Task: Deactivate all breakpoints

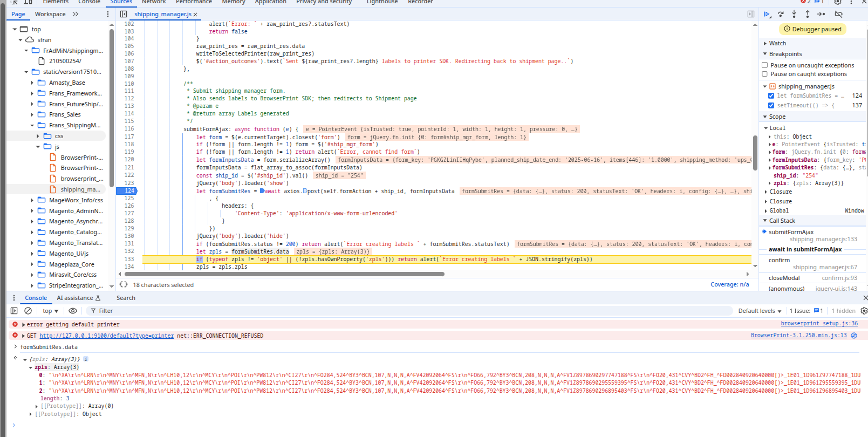Action: [838, 15]
